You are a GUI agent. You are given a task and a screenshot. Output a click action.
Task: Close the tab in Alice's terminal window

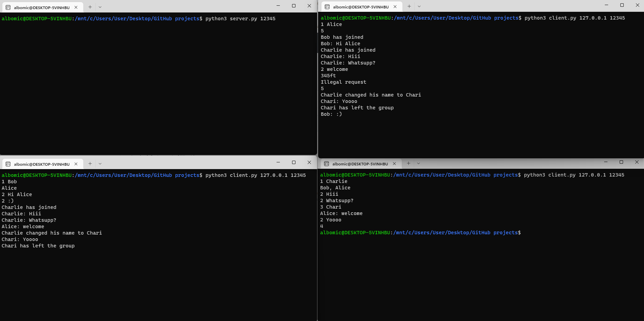click(395, 6)
